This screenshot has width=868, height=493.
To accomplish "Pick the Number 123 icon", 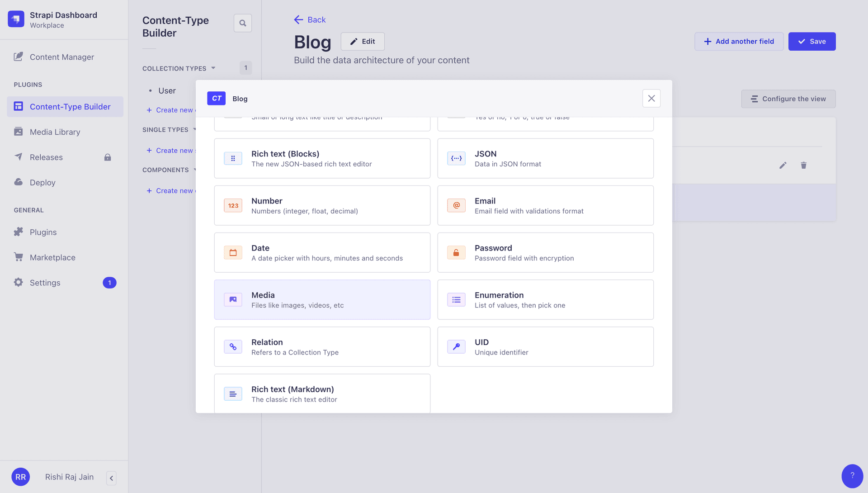I will tap(233, 206).
